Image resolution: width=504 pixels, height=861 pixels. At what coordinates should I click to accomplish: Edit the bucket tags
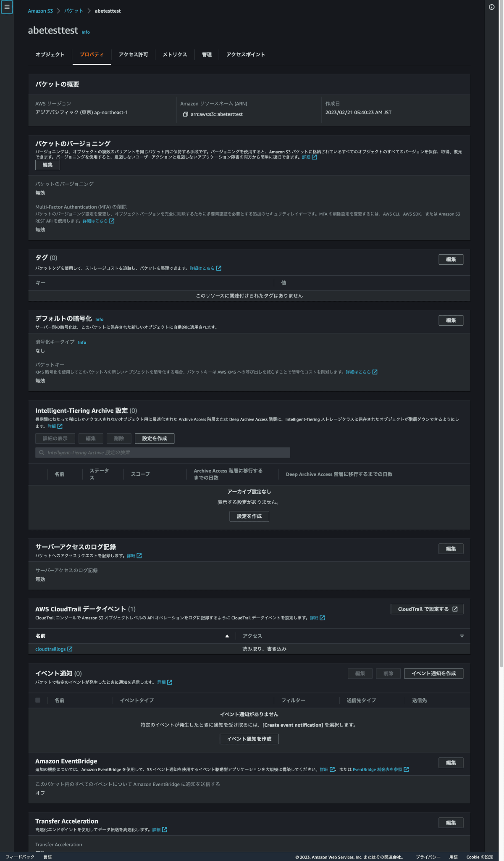pyautogui.click(x=451, y=260)
